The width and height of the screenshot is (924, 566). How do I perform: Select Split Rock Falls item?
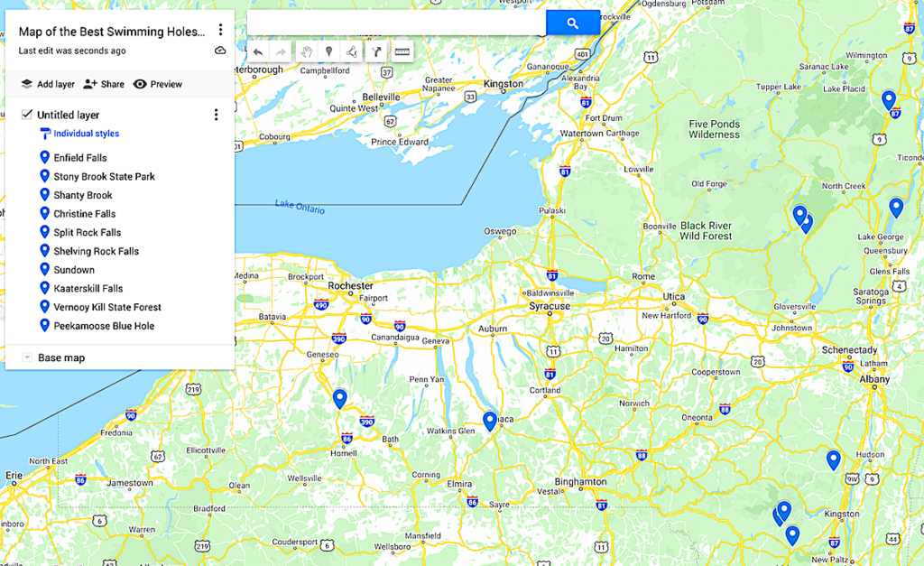coord(88,232)
